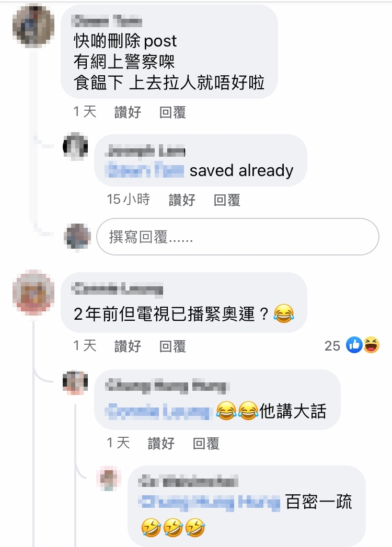Click the 15小時 timestamp link
392x547 pixels.
click(128, 200)
